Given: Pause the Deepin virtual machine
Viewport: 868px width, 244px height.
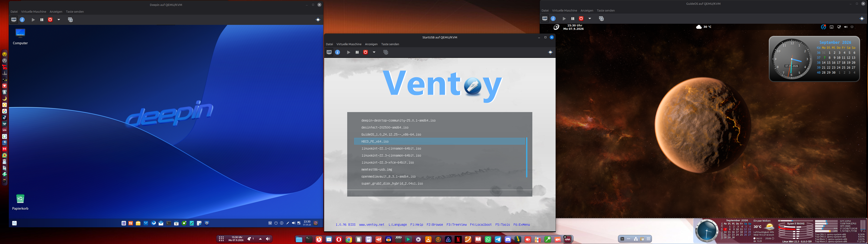Looking at the screenshot, I should [42, 20].
